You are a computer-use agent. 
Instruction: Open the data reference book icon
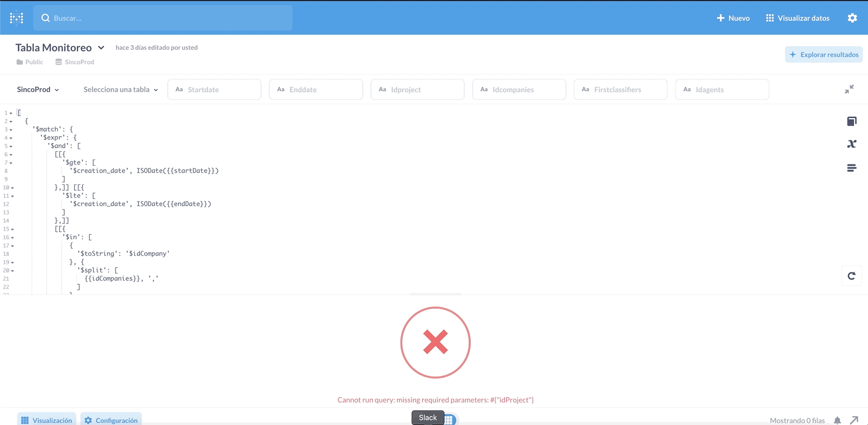pyautogui.click(x=851, y=121)
